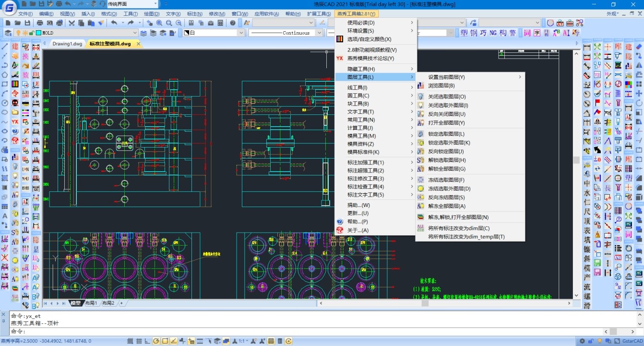Screen dimensions: 644x346
Task: Click the Help question mark icon
Action: pos(233,23)
